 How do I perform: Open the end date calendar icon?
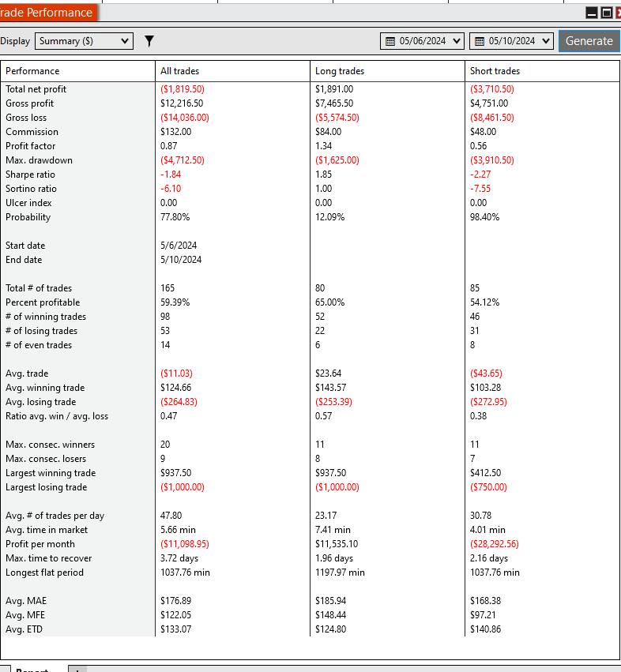(480, 42)
